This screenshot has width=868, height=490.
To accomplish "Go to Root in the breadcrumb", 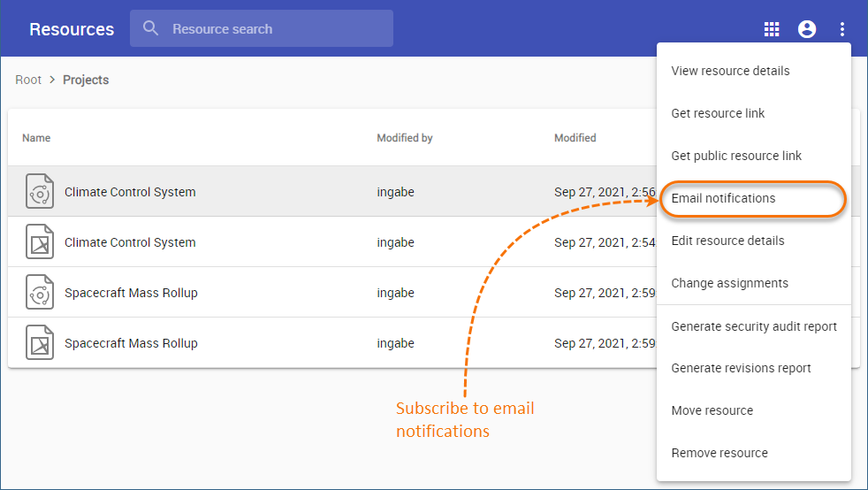I will 28,80.
